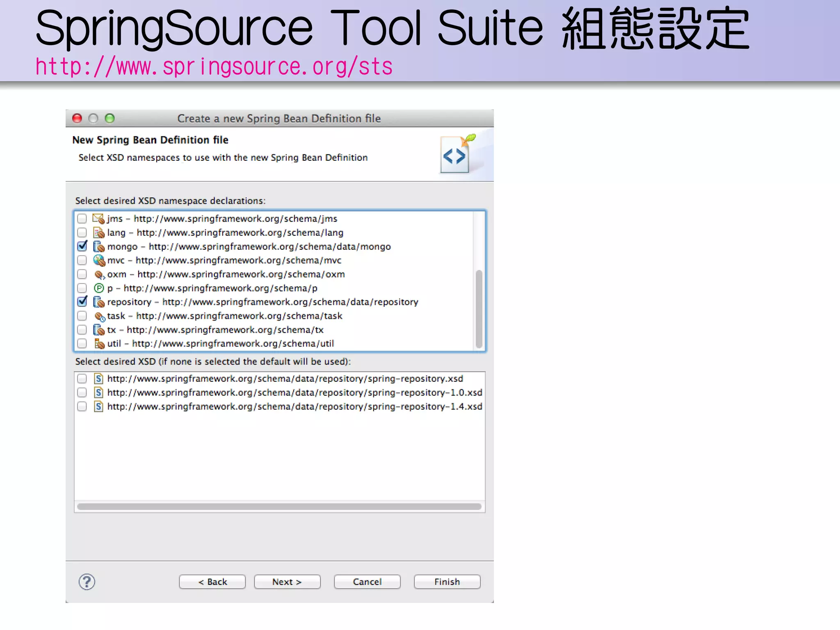Select the tx schema row text
This screenshot has height=630, width=840.
pyautogui.click(x=215, y=330)
